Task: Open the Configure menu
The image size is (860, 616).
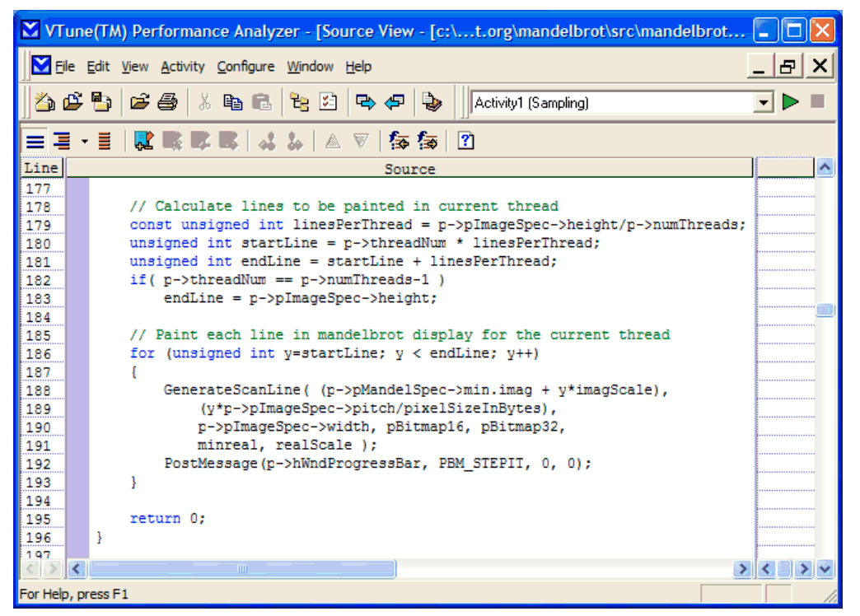Action: coord(245,67)
